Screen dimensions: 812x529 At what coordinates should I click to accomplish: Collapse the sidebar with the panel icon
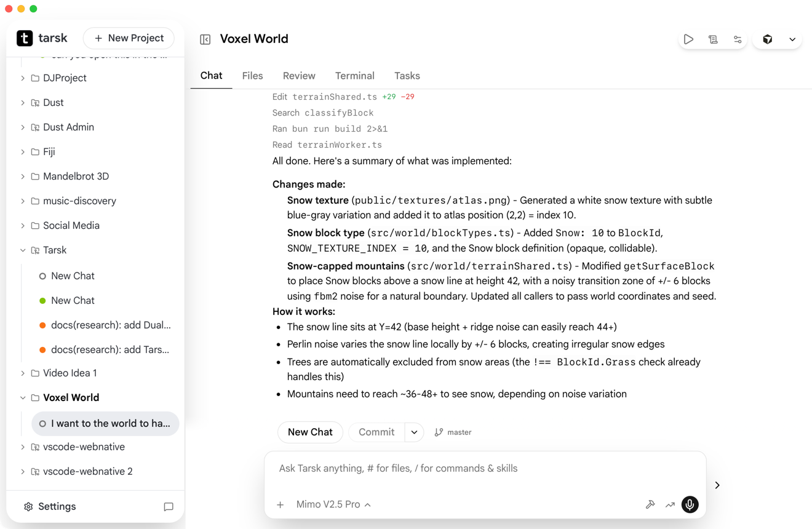205,39
